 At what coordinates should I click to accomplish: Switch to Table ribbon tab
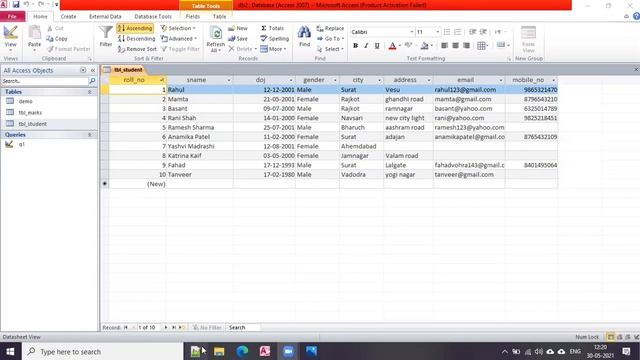click(x=219, y=16)
